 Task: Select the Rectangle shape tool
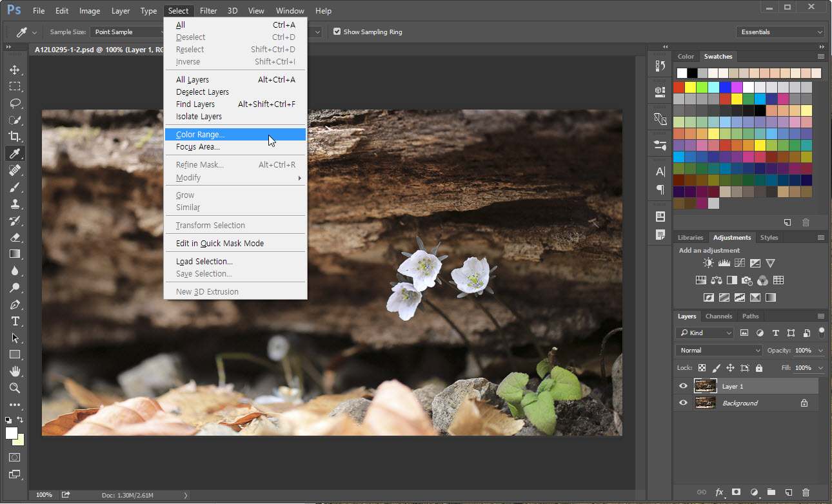[x=14, y=354]
